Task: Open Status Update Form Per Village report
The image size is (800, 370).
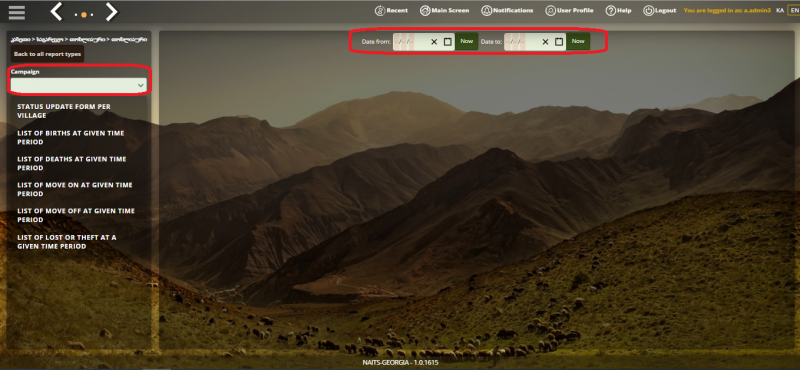Action: (x=64, y=111)
